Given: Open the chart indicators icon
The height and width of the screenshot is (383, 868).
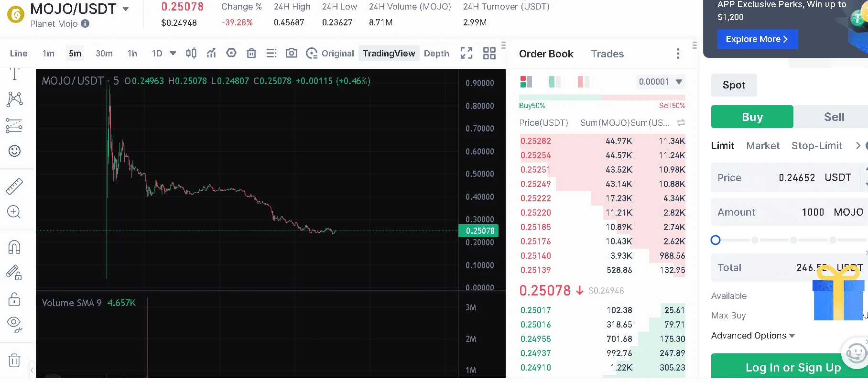Looking at the screenshot, I should tap(211, 53).
